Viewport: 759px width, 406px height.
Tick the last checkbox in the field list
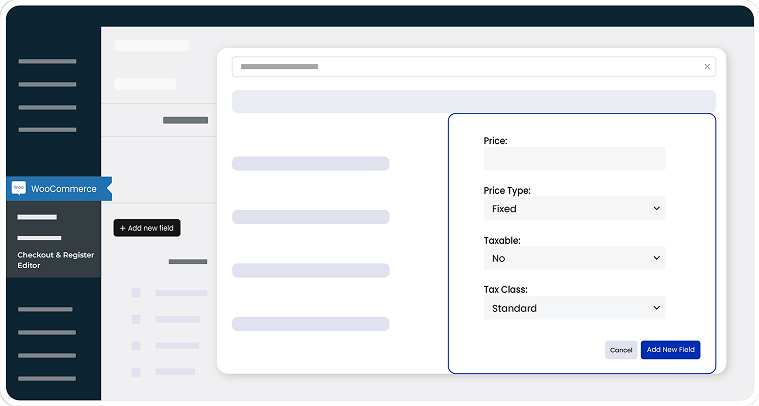136,371
